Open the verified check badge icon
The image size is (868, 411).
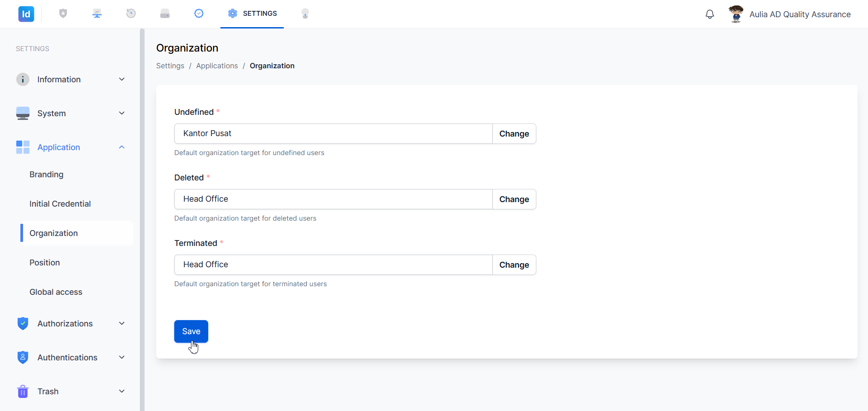point(199,14)
